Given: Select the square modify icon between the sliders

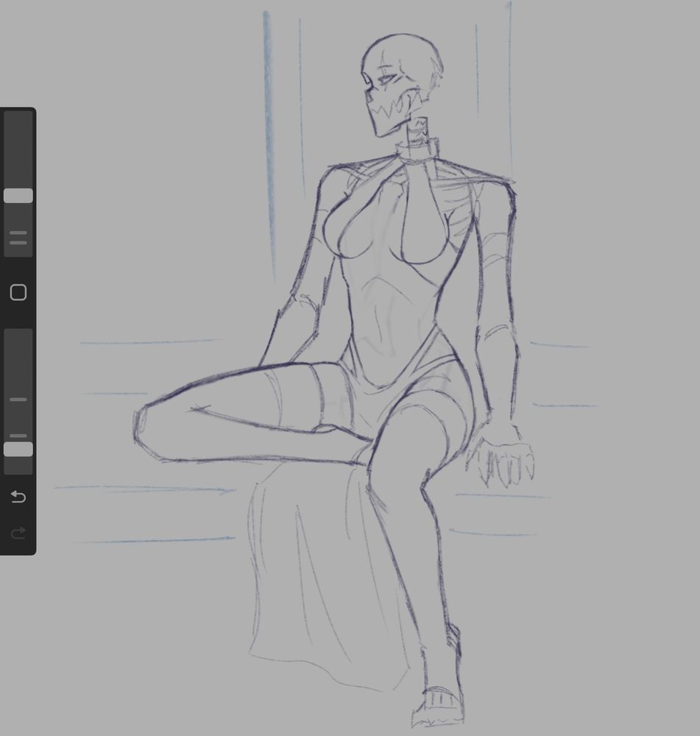Looking at the screenshot, I should coord(18,293).
